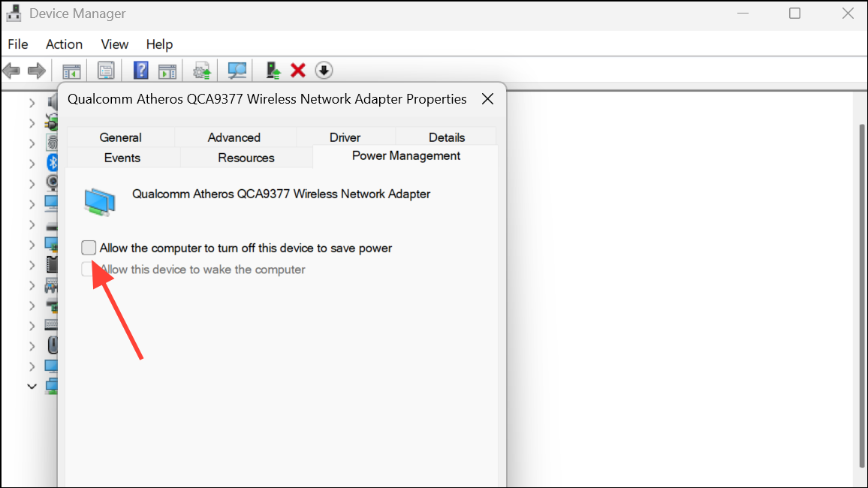868x488 pixels.
Task: Click 'Allow this device to wake the computer' checkbox
Action: [87, 269]
